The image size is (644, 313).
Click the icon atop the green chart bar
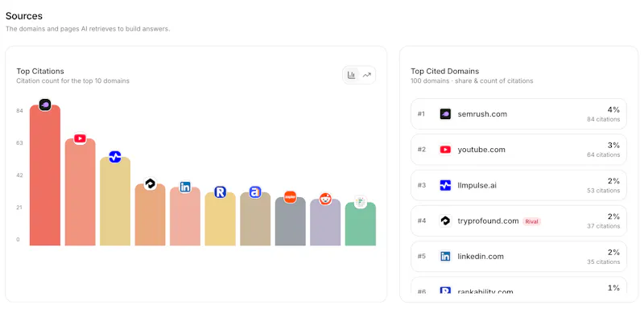click(360, 202)
